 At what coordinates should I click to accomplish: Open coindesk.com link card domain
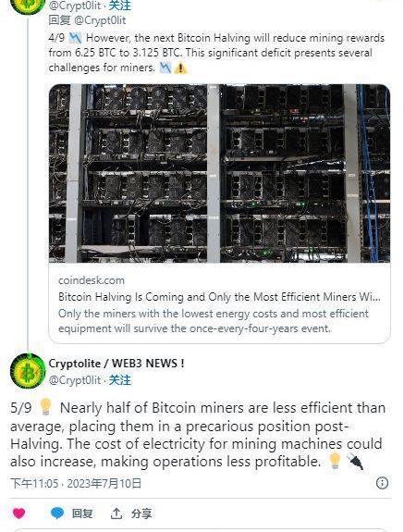[92, 280]
